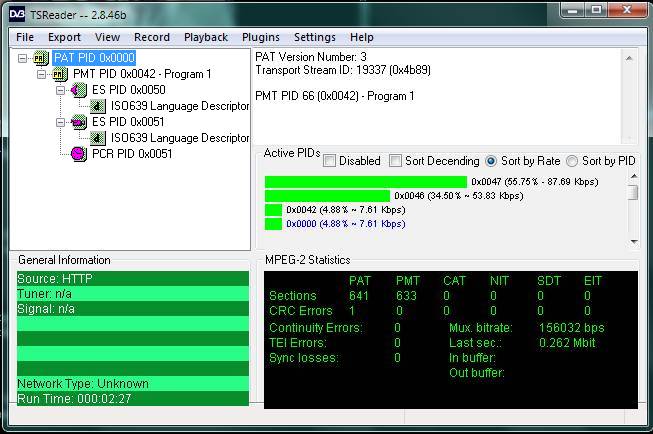Screen dimensions: 653x434
Task: Click scroll down arrow in Active PIDs list
Action: pyautogui.click(x=634, y=242)
